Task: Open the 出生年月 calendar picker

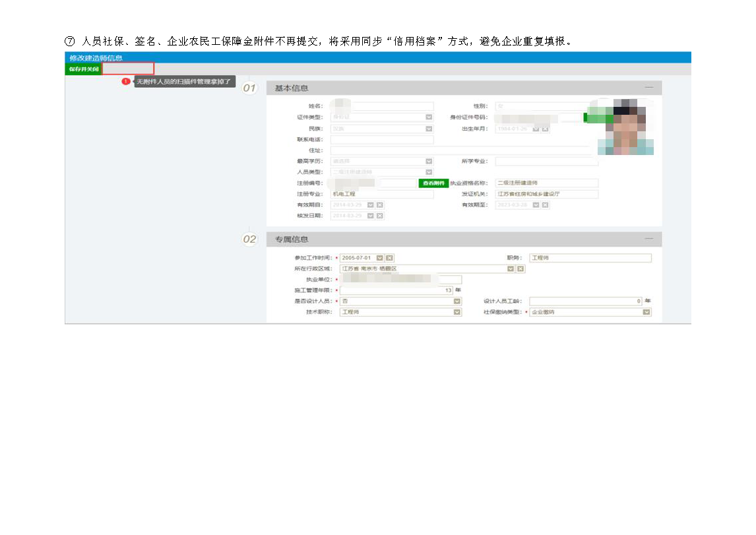Action: coord(536,129)
